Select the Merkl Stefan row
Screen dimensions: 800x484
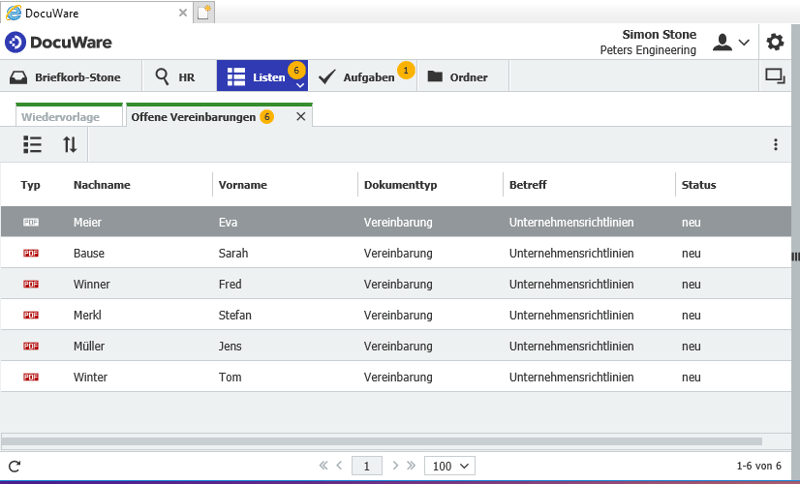[x=400, y=316]
